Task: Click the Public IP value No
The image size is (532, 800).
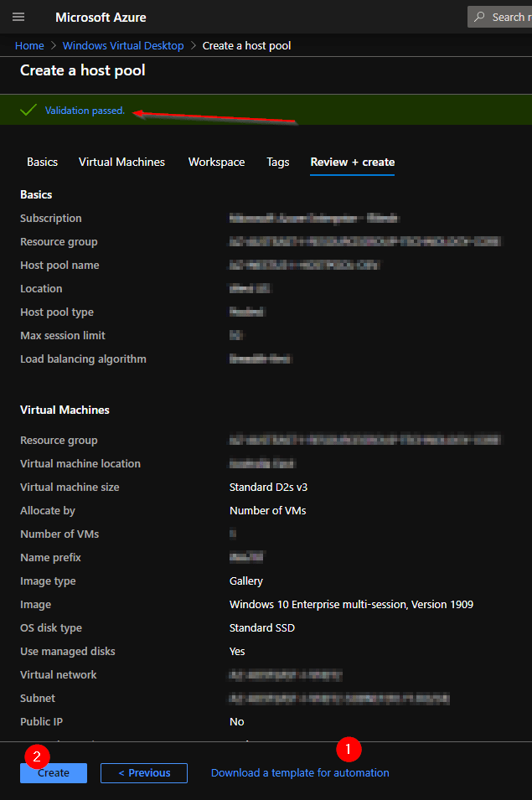Action: click(x=236, y=721)
